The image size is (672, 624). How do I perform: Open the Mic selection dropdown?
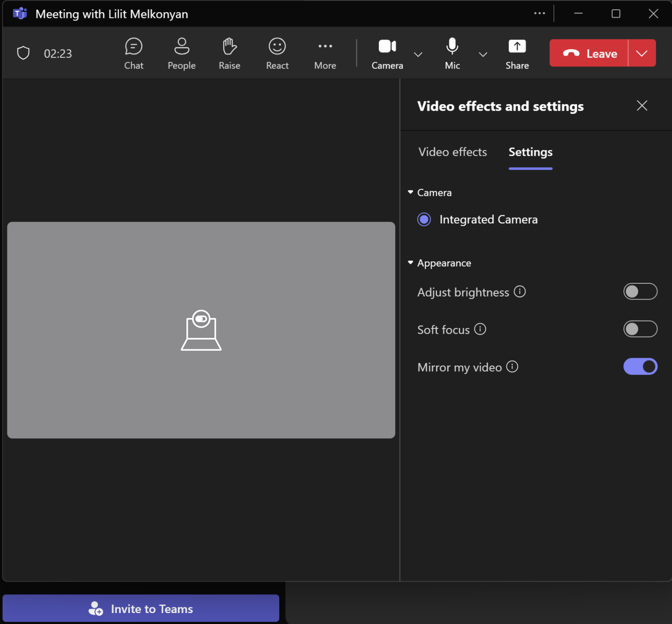pos(483,54)
